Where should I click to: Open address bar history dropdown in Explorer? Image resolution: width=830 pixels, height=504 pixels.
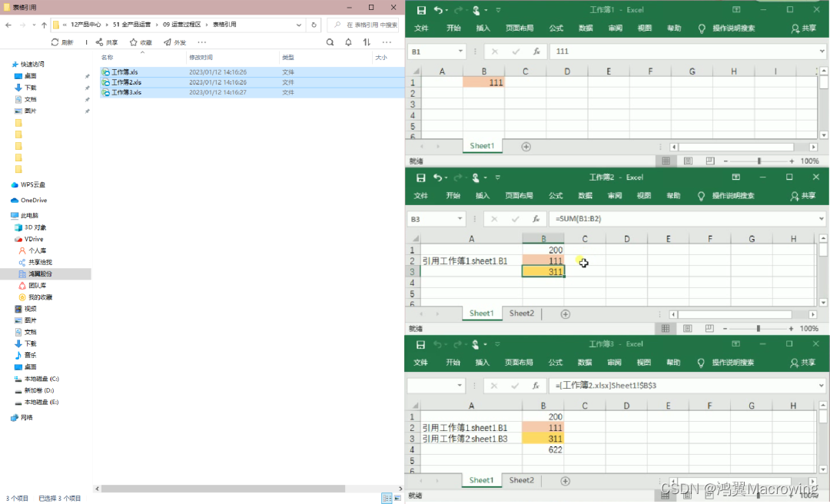point(299,25)
